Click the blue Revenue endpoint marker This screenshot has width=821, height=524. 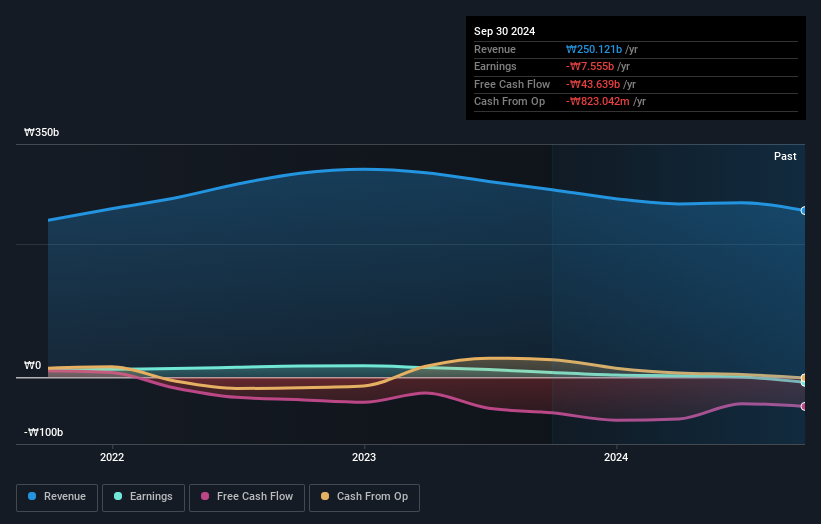coord(804,210)
